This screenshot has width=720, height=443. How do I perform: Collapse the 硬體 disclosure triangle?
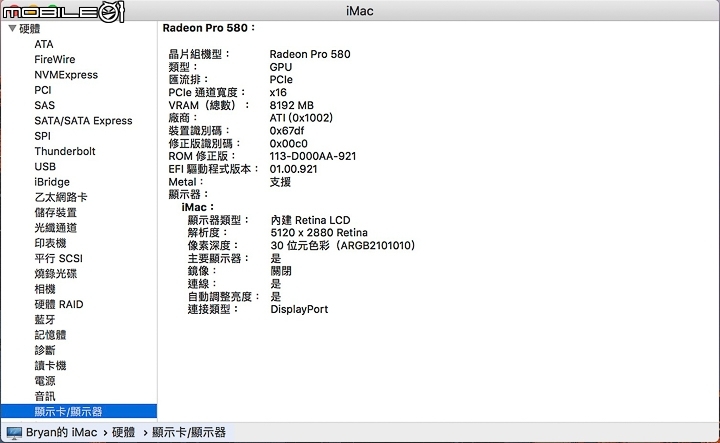click(12, 28)
